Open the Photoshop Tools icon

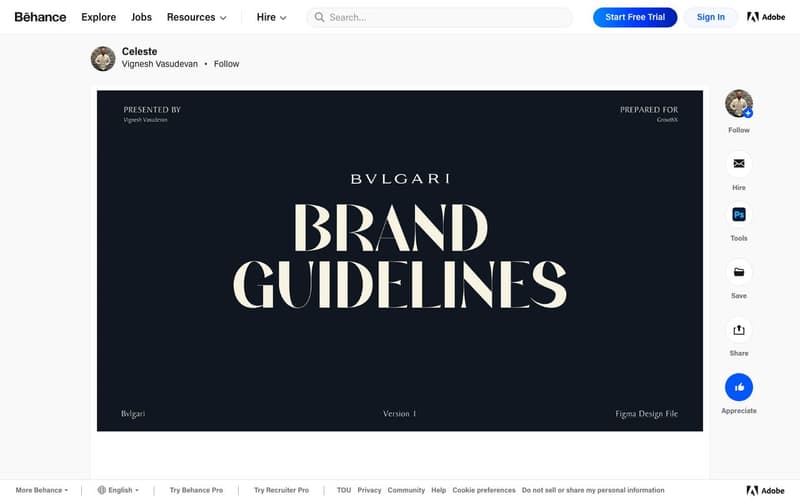(x=739, y=214)
